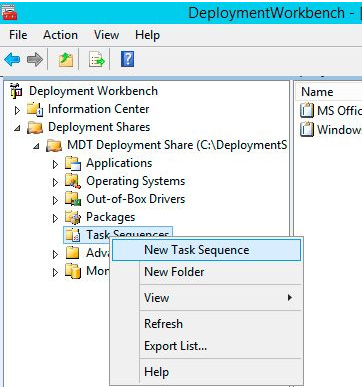Screen dimensions: 364x392
Task: Click the Back arrow toolbar icon
Action: [x=12, y=60]
